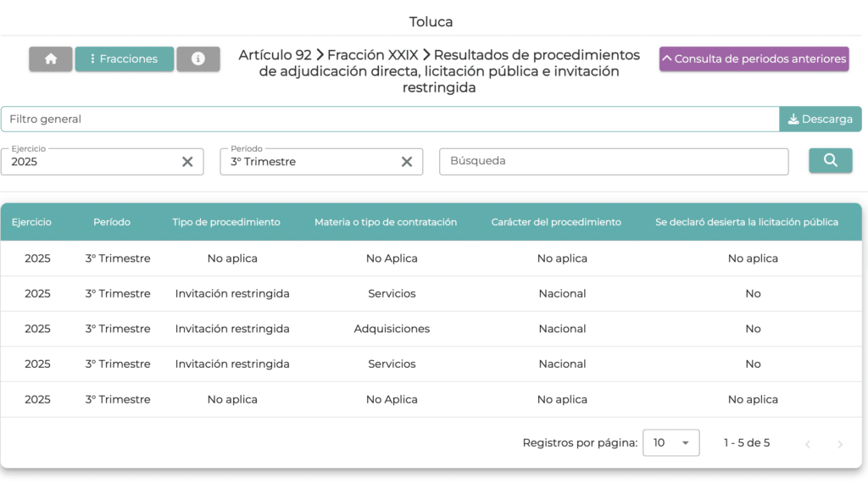This screenshot has height=483, width=868.
Task: Click the Descarga download button
Action: coord(820,119)
